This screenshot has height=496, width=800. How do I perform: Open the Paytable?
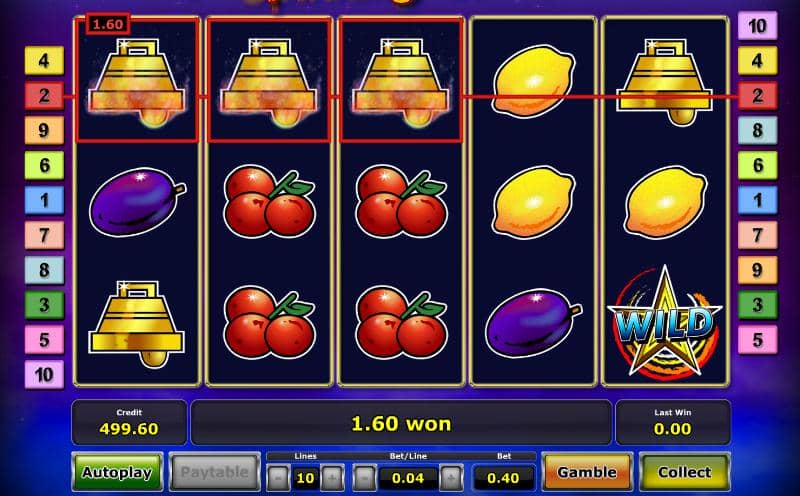(215, 472)
